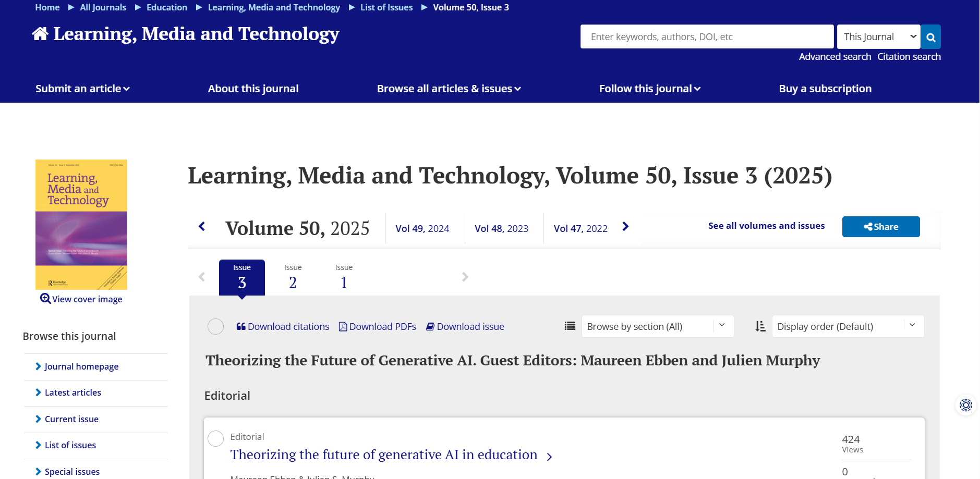Show older volumes with right arrow

[x=625, y=226]
